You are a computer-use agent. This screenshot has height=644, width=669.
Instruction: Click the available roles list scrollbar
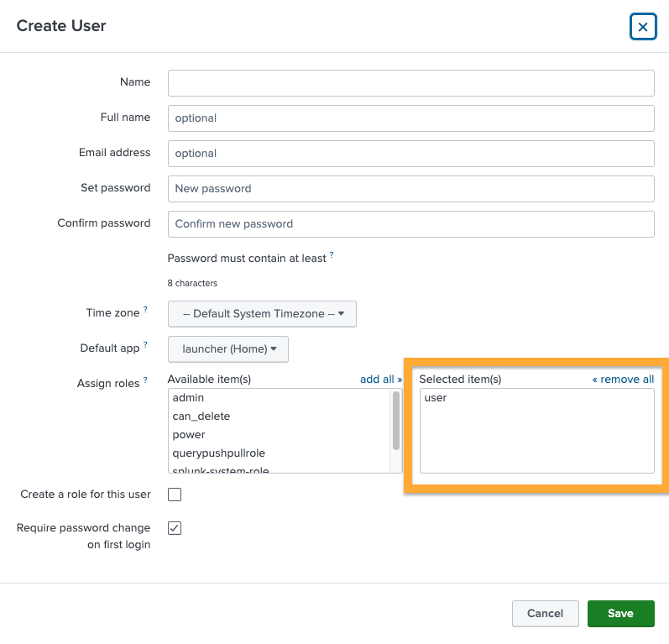[x=396, y=420]
